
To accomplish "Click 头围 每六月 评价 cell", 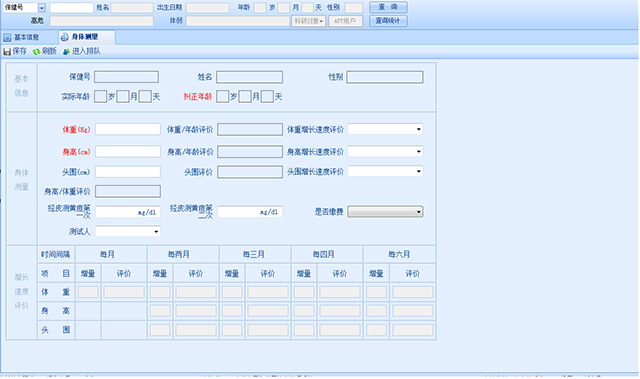I will (x=413, y=330).
